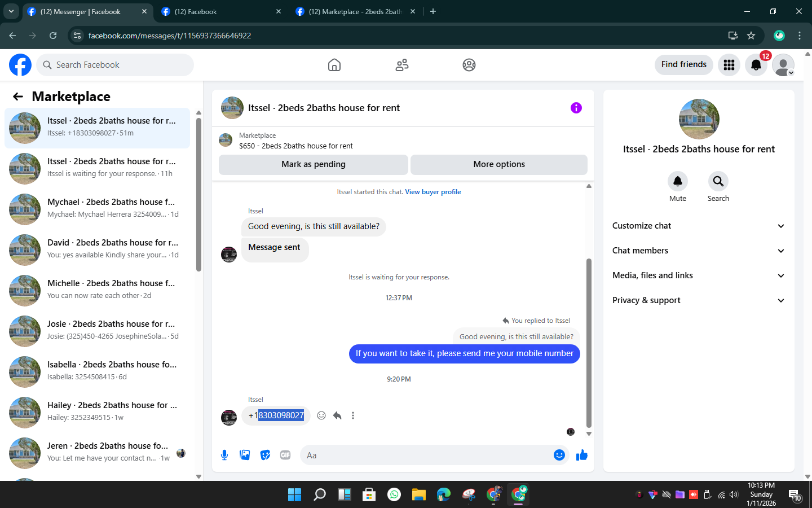Open the taskbar clock showing 10:13 PM

point(761,494)
